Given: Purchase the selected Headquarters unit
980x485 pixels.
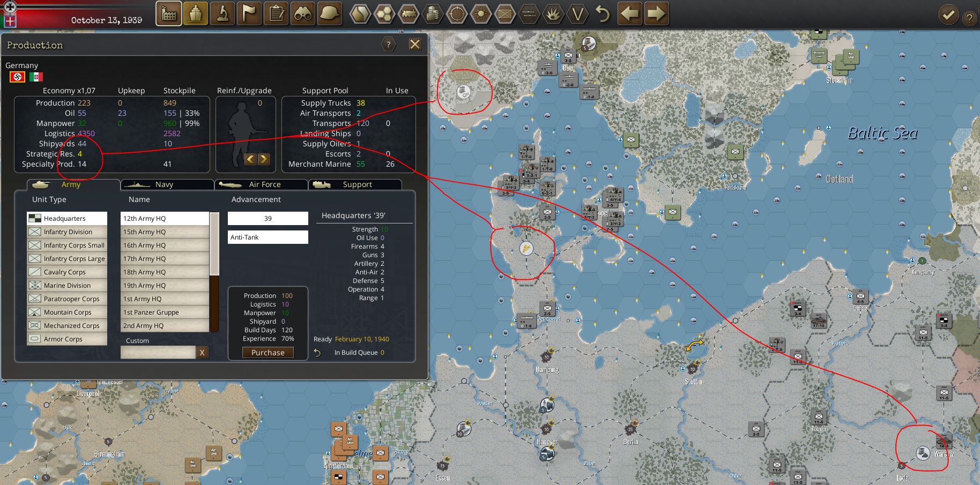Looking at the screenshot, I should (268, 352).
